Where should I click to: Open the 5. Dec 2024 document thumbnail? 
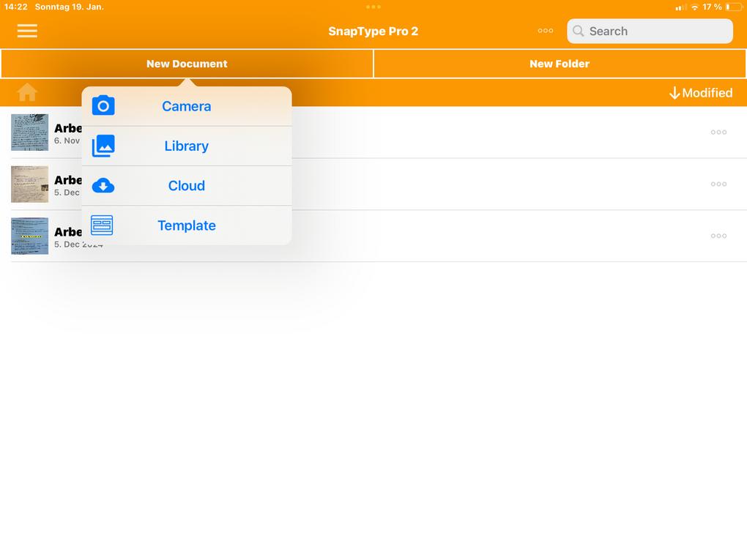[29, 236]
